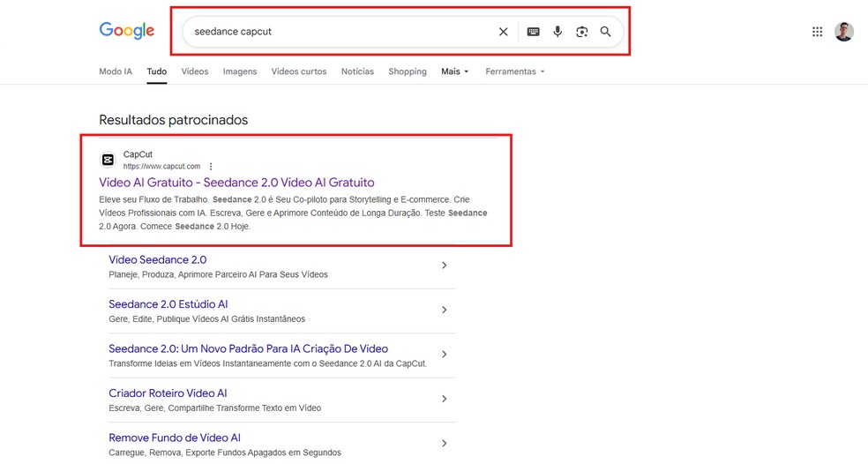Open Google Lens image search icon
The height and width of the screenshot is (464, 868).
tap(581, 32)
